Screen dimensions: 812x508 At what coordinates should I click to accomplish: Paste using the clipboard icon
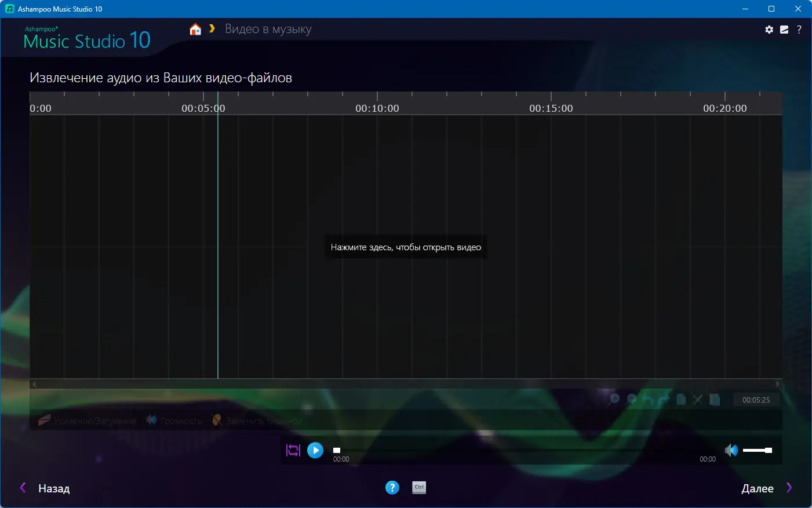715,399
